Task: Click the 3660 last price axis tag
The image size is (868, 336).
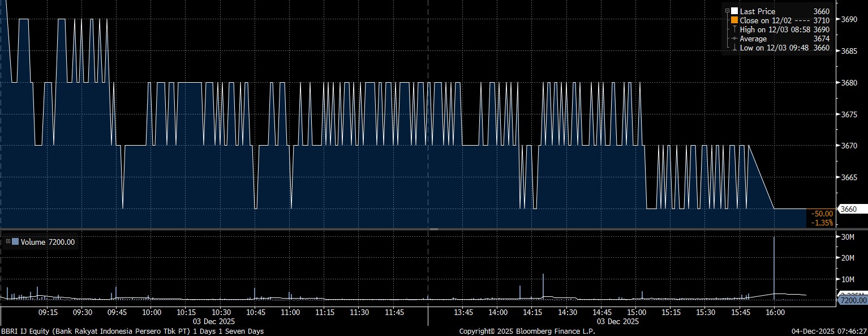Action: point(849,209)
